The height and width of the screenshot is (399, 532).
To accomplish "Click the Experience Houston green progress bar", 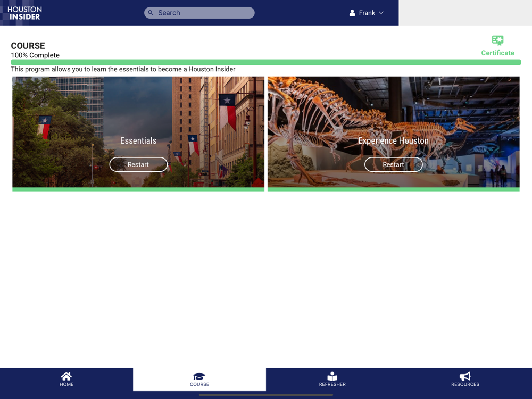I will click(x=394, y=189).
